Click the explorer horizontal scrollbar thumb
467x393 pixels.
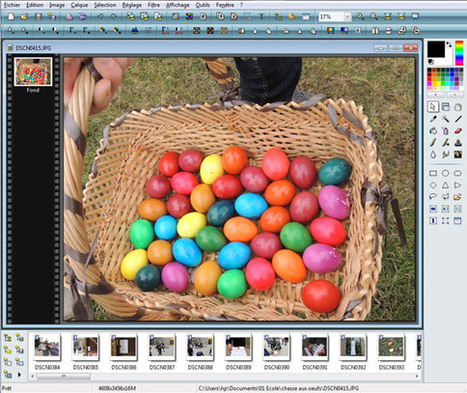[63, 376]
